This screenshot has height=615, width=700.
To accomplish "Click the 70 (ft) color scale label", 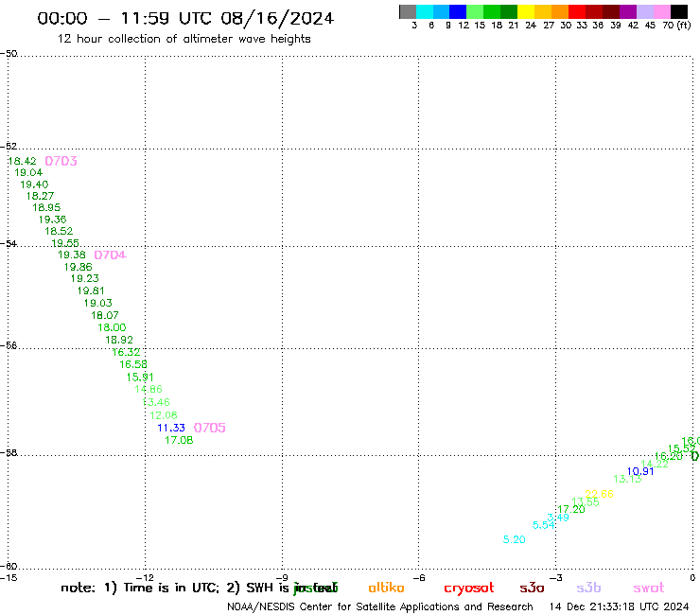I will [x=676, y=26].
